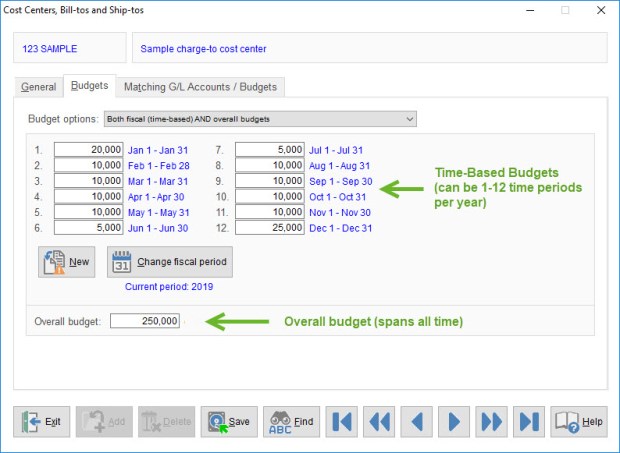Edit period 10 budget for Oct 1 - Oct 31
Image resolution: width=620 pixels, height=453 pixels.
270,196
